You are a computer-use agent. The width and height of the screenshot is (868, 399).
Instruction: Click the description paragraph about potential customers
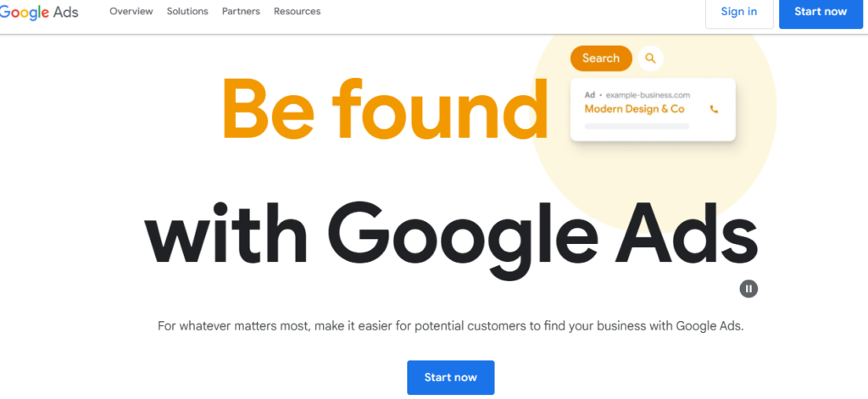(x=450, y=326)
